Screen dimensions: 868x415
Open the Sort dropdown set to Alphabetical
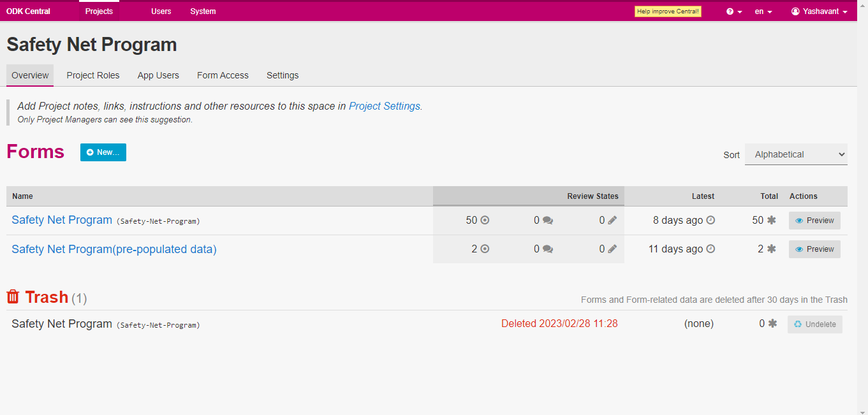pyautogui.click(x=796, y=154)
